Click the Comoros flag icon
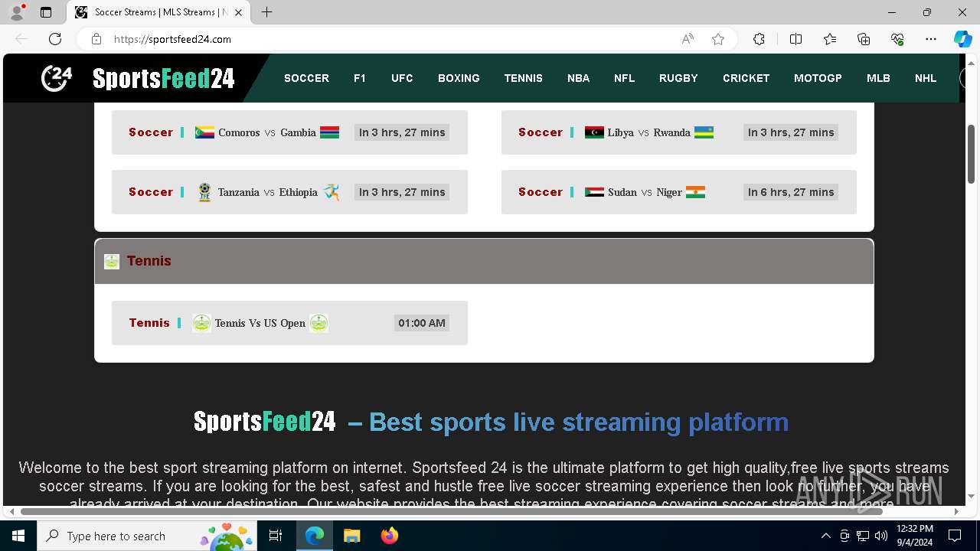 pyautogui.click(x=204, y=132)
